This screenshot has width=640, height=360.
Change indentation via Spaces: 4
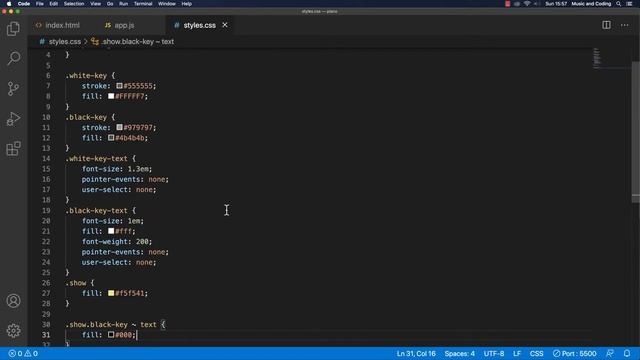click(x=460, y=353)
